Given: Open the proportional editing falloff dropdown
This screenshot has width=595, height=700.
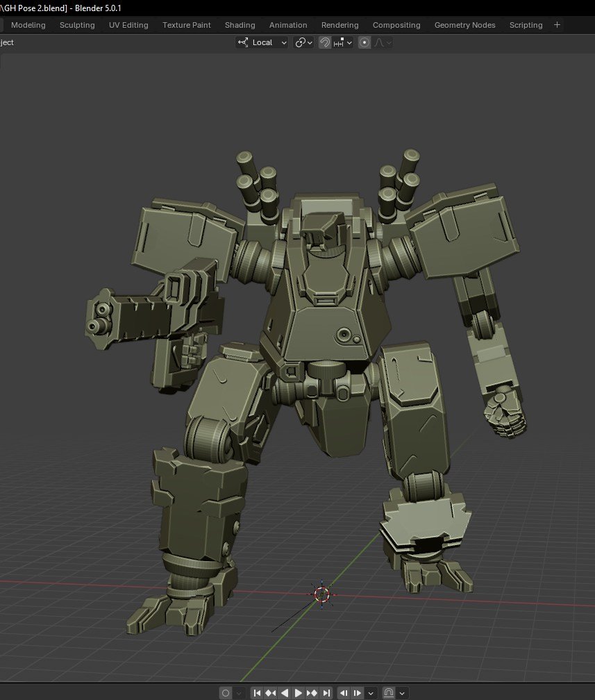Looking at the screenshot, I should point(383,42).
